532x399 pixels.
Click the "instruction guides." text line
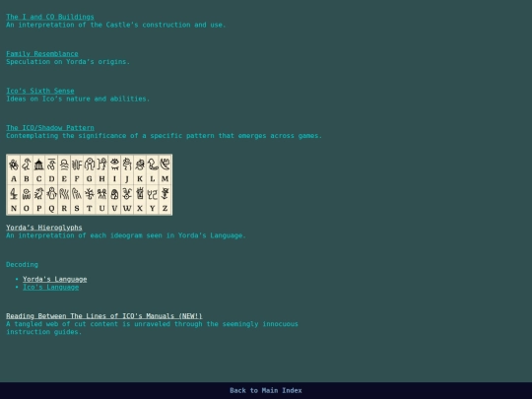tap(43, 332)
